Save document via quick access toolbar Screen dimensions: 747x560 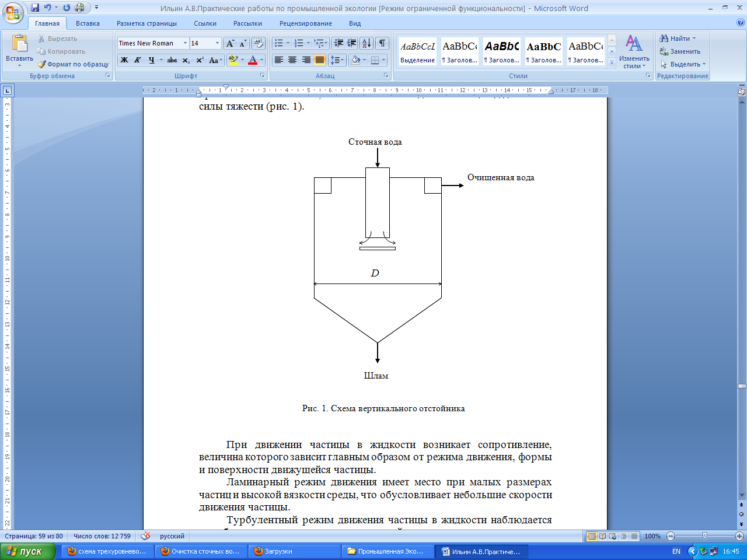pyautogui.click(x=35, y=8)
